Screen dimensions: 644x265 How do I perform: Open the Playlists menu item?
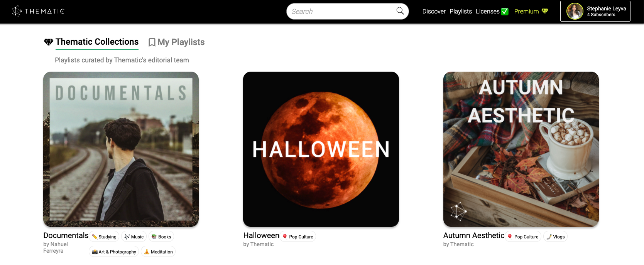[x=461, y=12]
